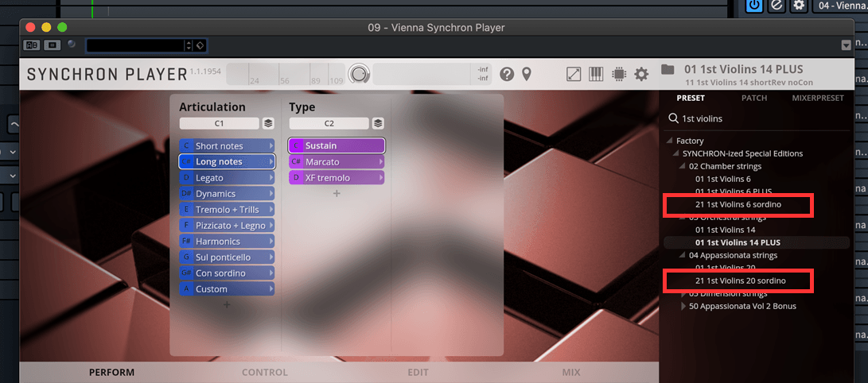Image resolution: width=868 pixels, height=383 pixels.
Task: Add a new Type slot with plus
Action: 336,193
